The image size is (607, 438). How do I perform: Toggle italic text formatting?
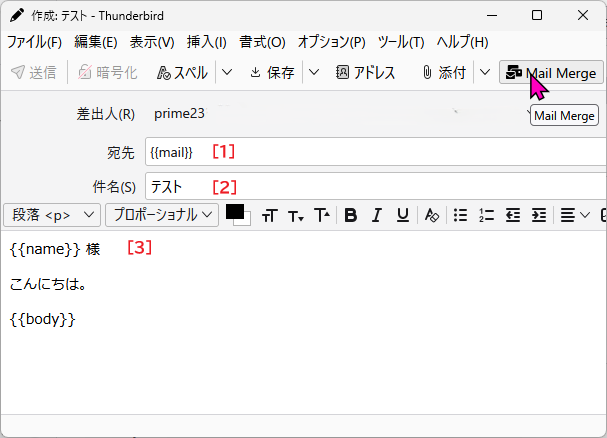(x=376, y=215)
